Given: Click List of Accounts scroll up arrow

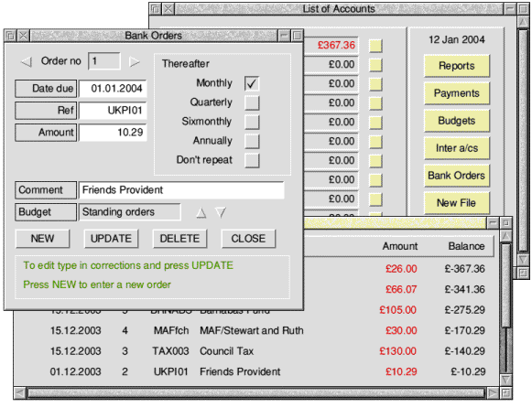Looking at the screenshot, I should tap(524, 21).
